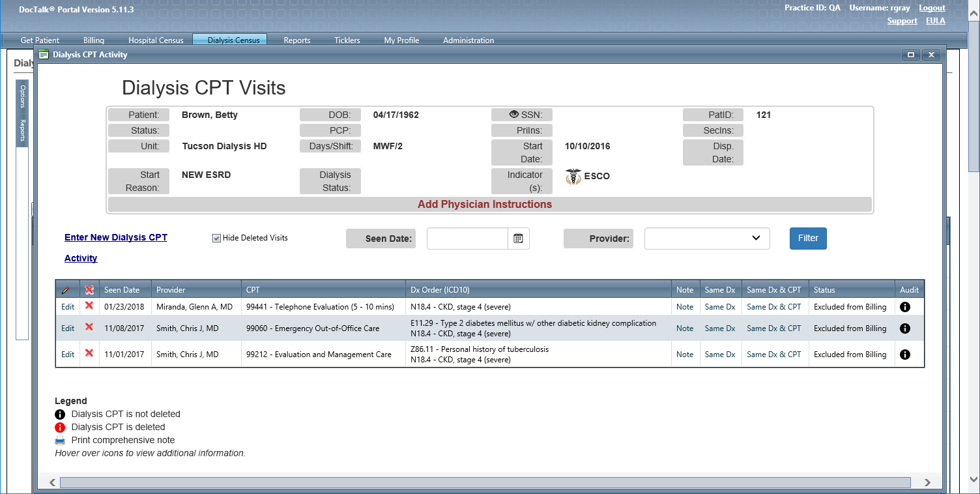Open the Ticklers tab
The height and width of the screenshot is (494, 980).
(x=347, y=40)
